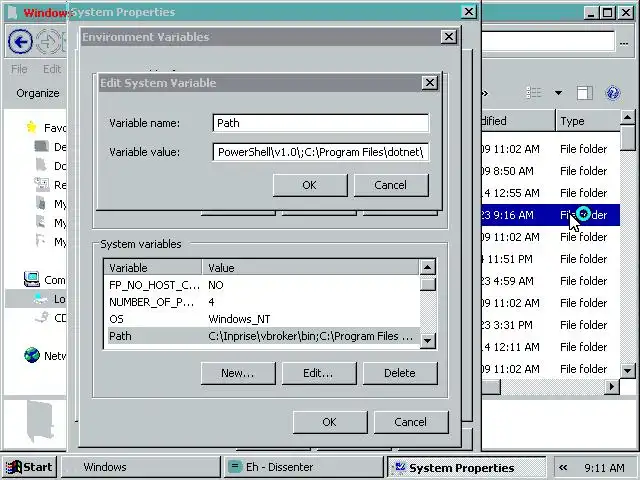The height and width of the screenshot is (480, 640).
Task: Click New... under System variables
Action: (x=238, y=373)
